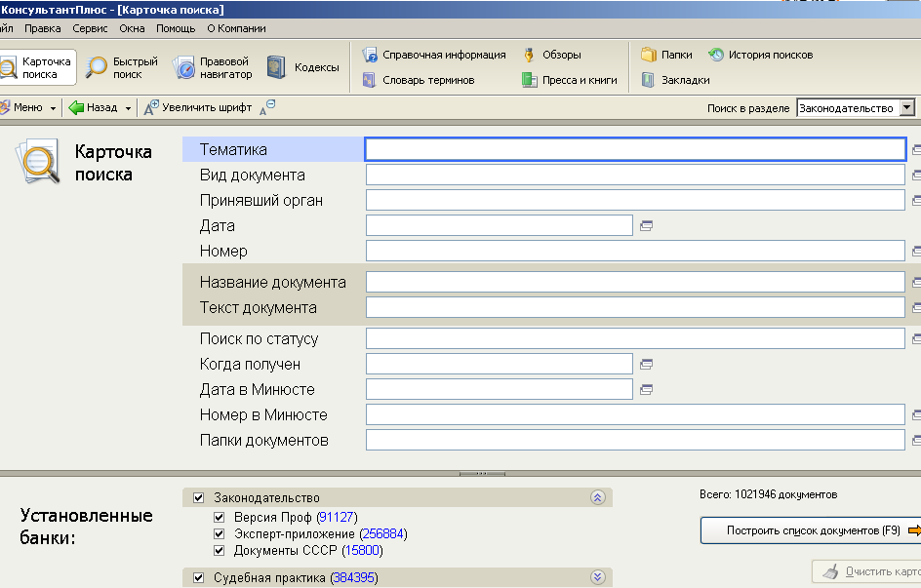The height and width of the screenshot is (588, 921).
Task: Uncheck the Версия Проф checkbox
Action: coord(220,517)
